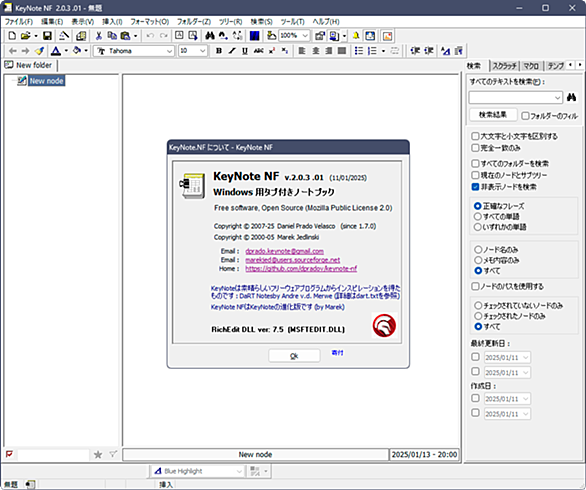
Task: Open the search text combo box dropdown
Action: 558,98
